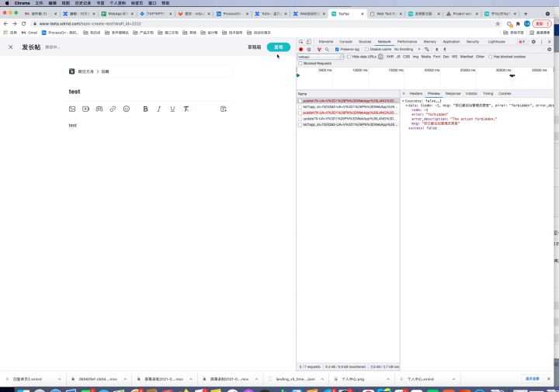Open Gmail bookmark in bookmarks bar
The image size is (559, 392).
30,33
